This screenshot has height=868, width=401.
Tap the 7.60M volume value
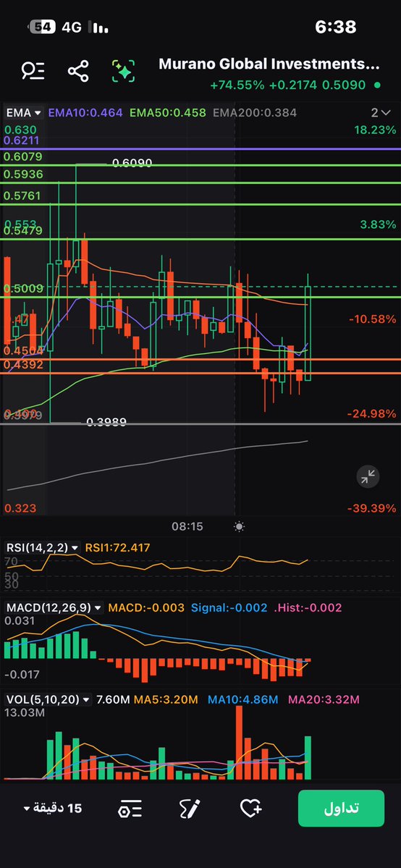[113, 699]
